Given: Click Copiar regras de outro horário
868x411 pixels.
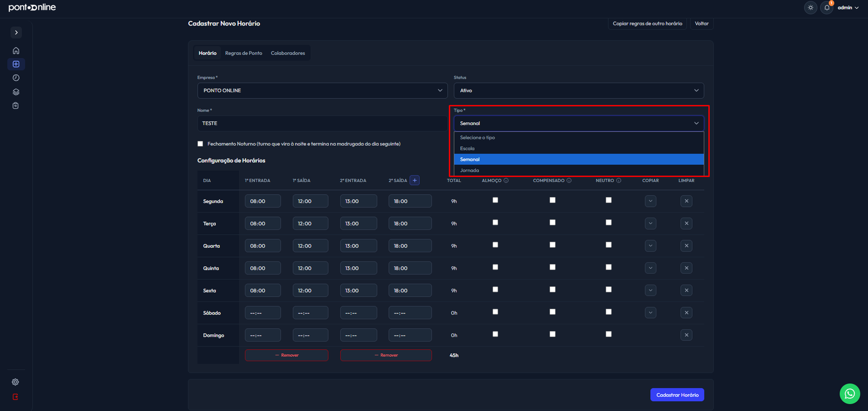Looking at the screenshot, I should (647, 23).
